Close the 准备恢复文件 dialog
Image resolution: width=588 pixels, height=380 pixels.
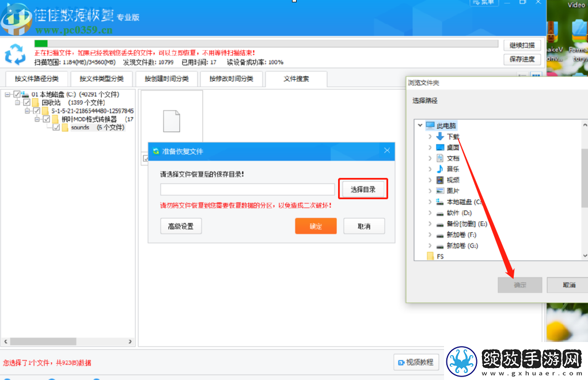(387, 151)
